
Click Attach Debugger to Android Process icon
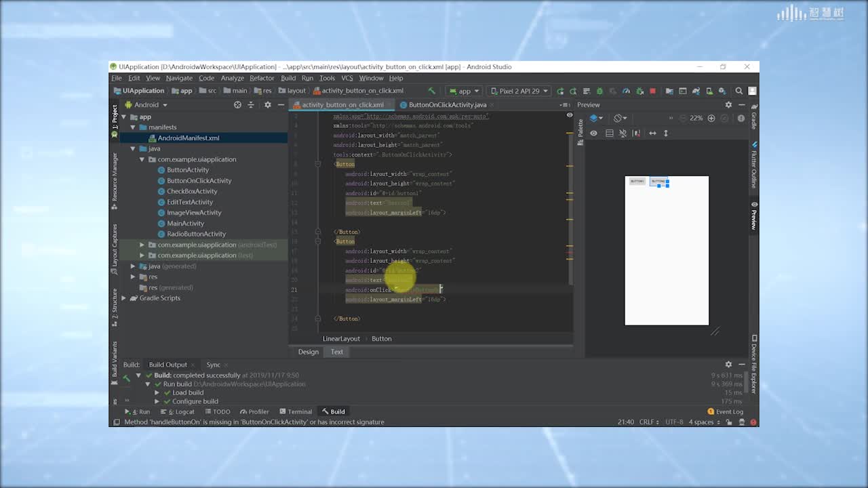[639, 91]
